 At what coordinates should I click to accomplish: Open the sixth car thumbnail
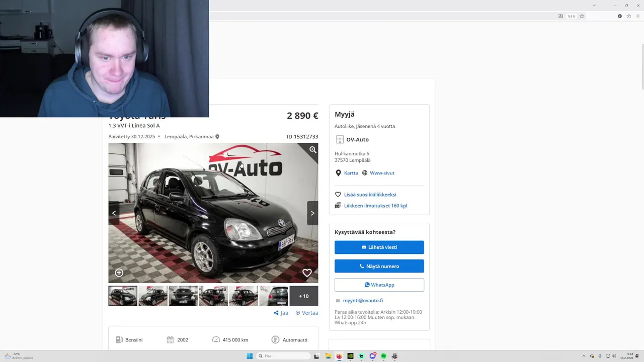click(274, 296)
